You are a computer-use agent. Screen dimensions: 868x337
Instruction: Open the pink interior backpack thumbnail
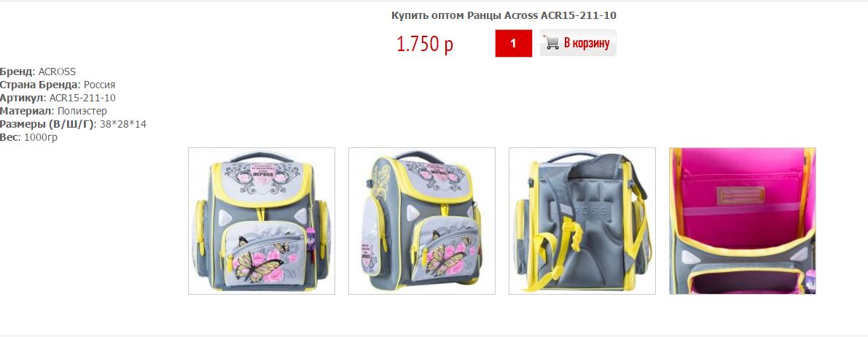click(743, 220)
